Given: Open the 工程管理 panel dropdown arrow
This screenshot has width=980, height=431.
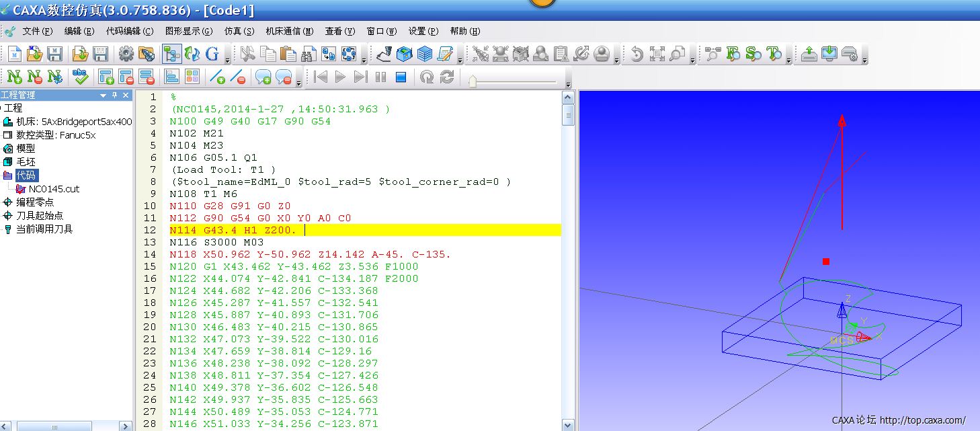Looking at the screenshot, I should coord(104,95).
